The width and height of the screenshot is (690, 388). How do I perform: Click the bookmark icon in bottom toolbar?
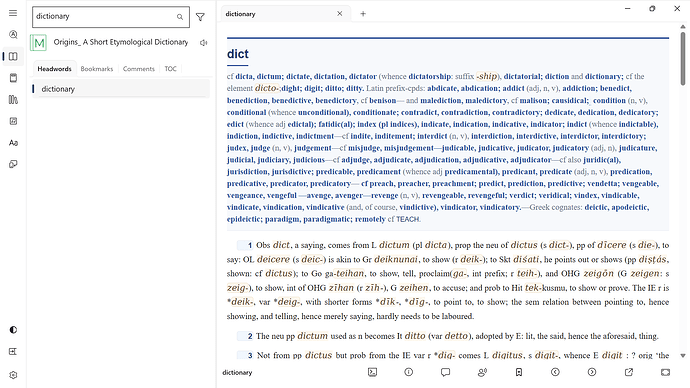pyautogui.click(x=519, y=372)
